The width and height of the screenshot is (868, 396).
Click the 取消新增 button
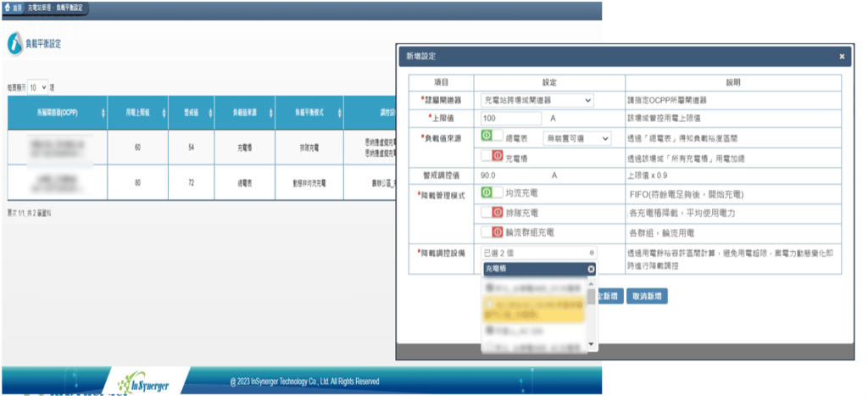click(647, 296)
